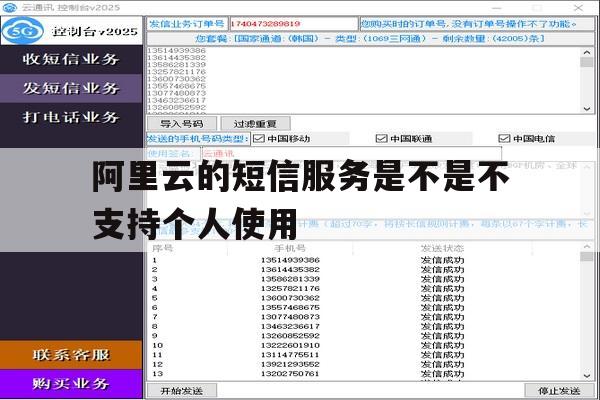Click 发信业务订单号 label

[x=187, y=24]
